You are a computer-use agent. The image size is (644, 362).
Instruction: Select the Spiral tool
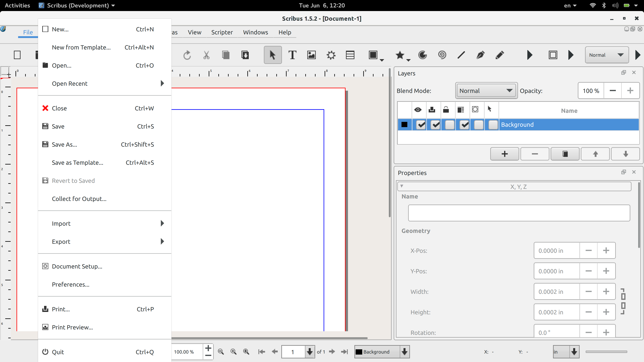[x=442, y=55]
